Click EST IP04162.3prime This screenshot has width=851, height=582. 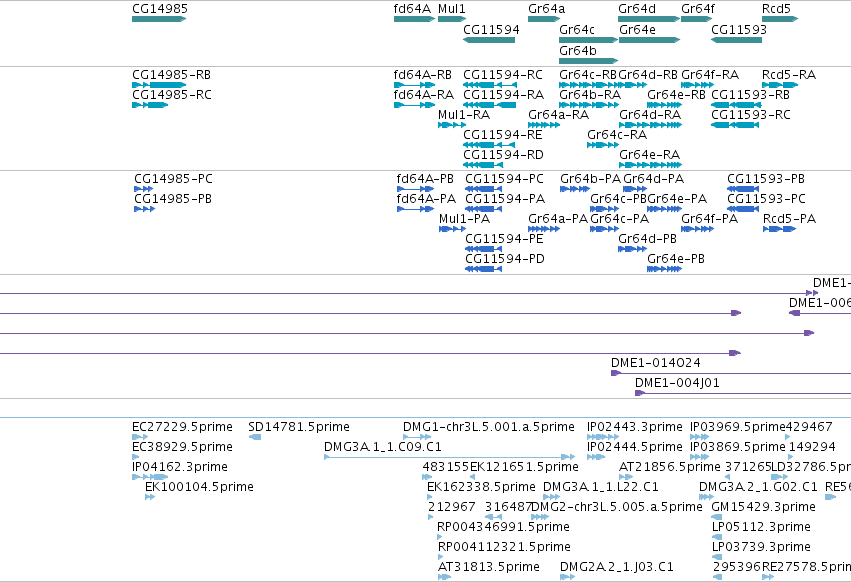click(x=150, y=477)
